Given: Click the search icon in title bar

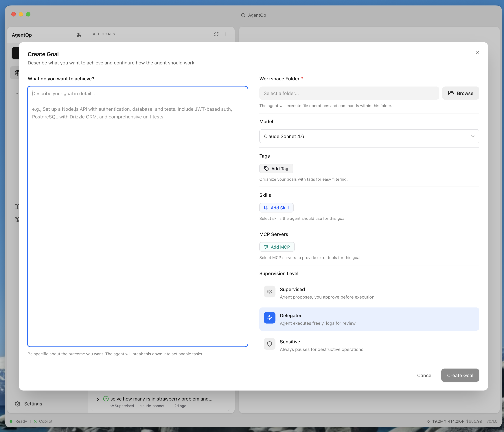Looking at the screenshot, I should point(243,15).
